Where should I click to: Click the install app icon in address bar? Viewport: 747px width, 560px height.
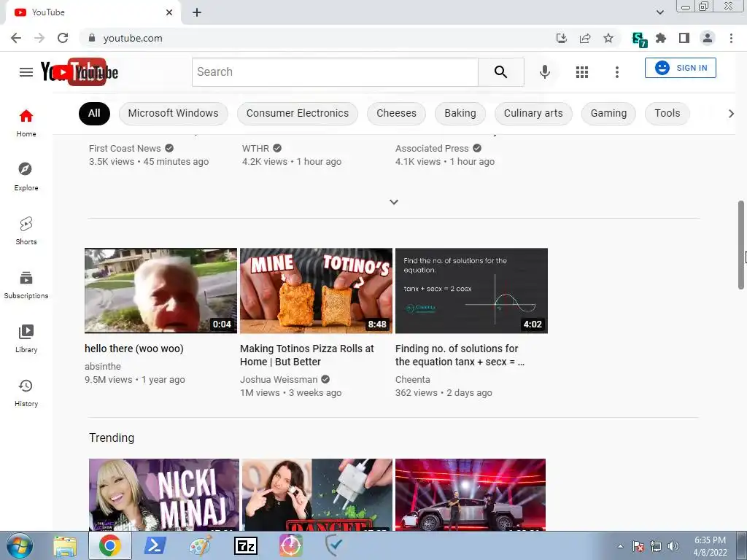coord(562,38)
